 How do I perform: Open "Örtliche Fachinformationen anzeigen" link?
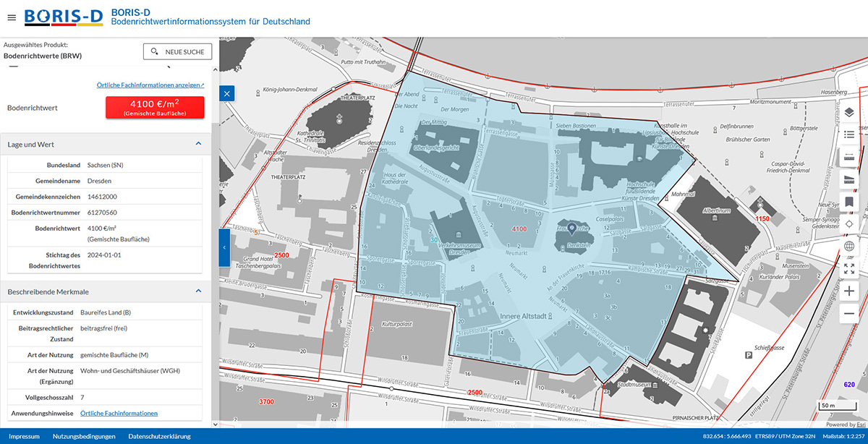click(150, 85)
